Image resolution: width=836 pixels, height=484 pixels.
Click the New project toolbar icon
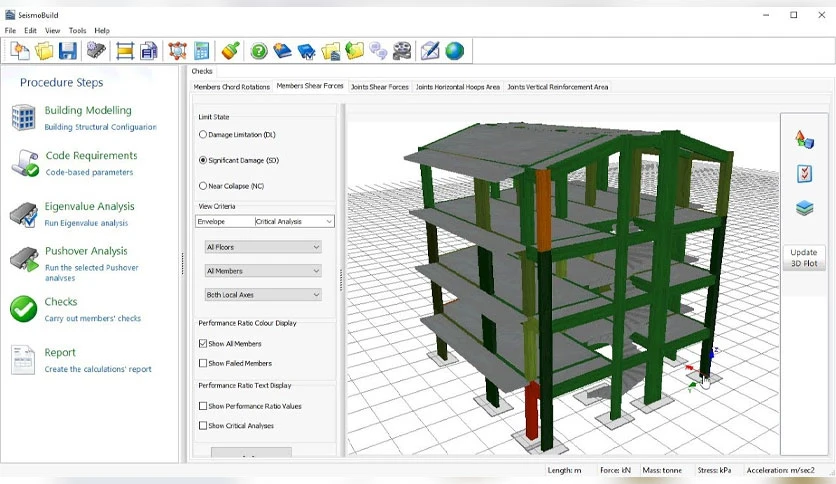[20, 51]
